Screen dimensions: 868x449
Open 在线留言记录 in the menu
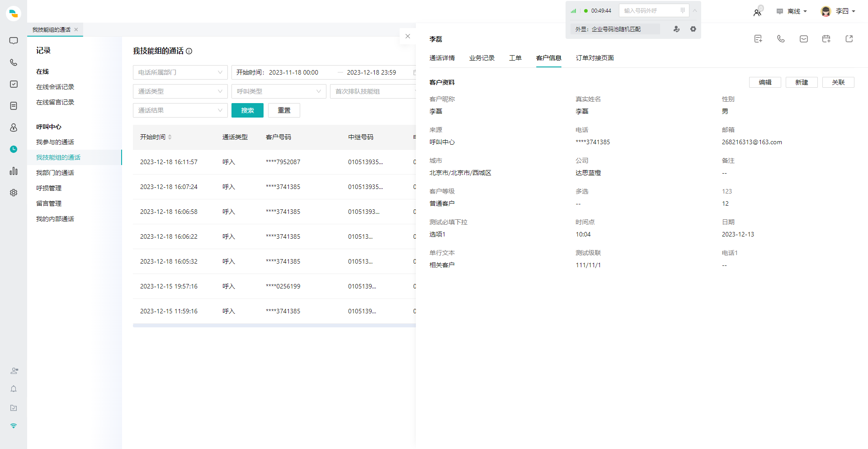[x=55, y=102]
